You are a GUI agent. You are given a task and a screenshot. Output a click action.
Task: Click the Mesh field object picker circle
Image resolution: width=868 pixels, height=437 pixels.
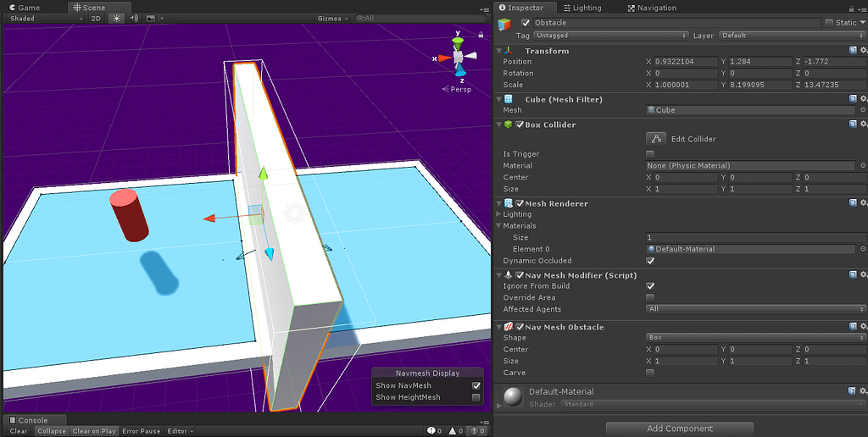point(862,110)
